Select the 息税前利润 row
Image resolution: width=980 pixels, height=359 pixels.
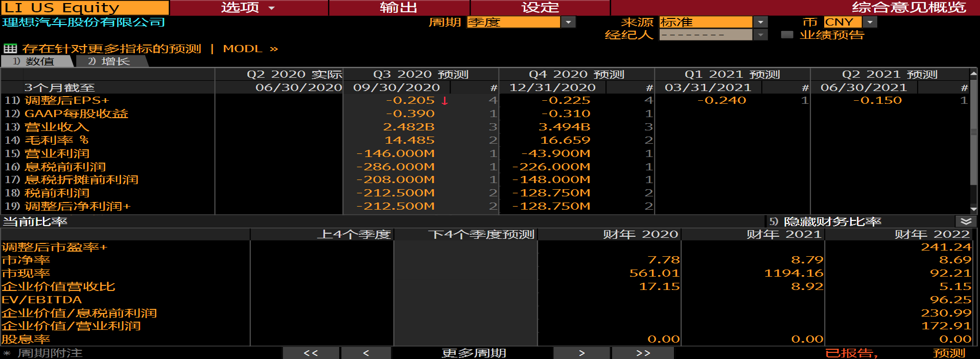(x=65, y=167)
